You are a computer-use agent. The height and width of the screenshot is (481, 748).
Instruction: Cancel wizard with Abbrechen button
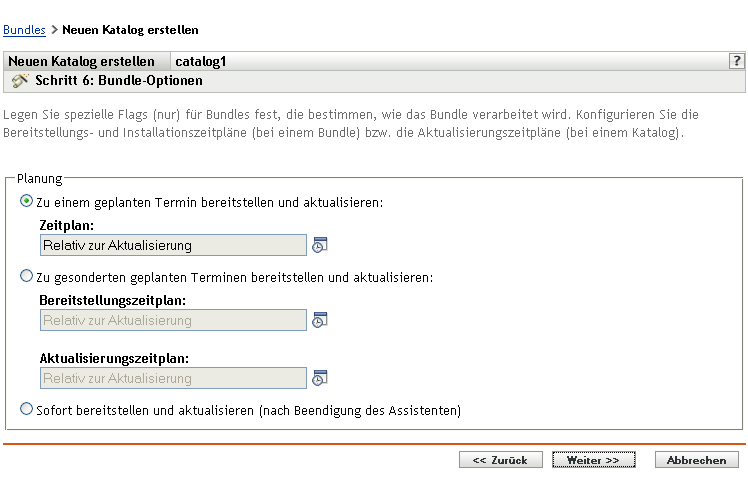point(696,460)
